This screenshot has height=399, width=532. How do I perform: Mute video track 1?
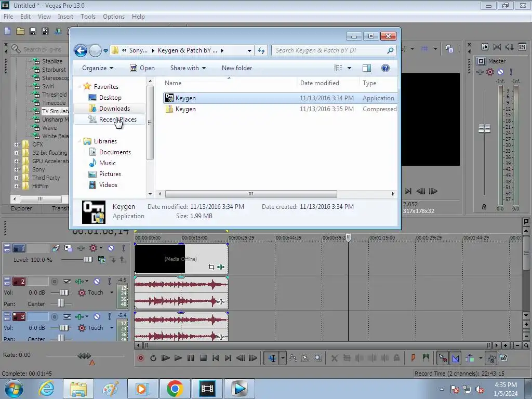tap(111, 248)
